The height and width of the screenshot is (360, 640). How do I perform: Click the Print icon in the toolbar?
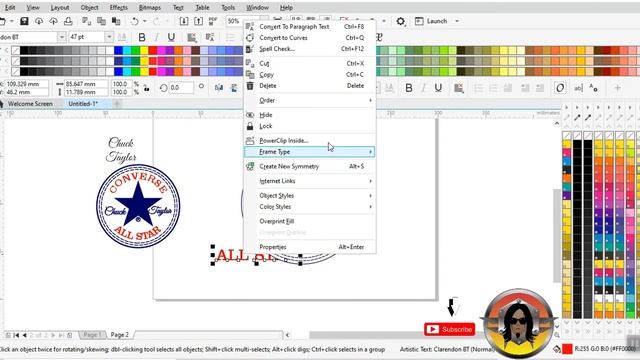click(68, 21)
